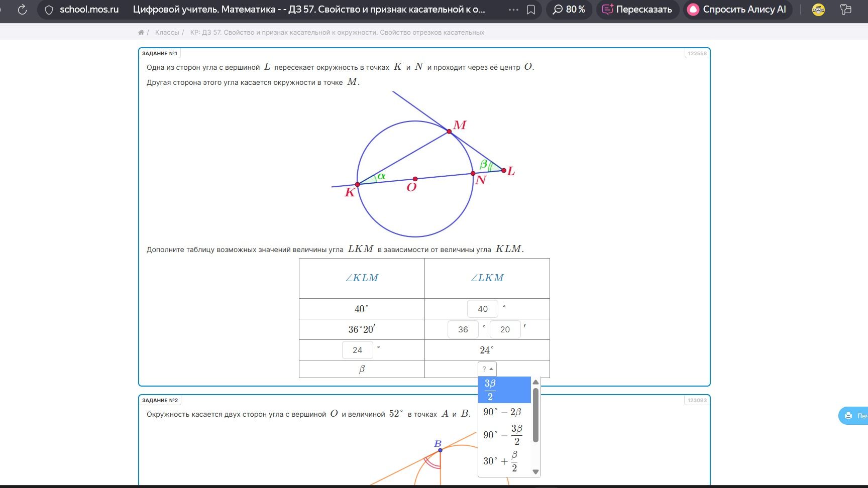
Task: Reload the page with the refresh icon
Action: click(x=22, y=10)
